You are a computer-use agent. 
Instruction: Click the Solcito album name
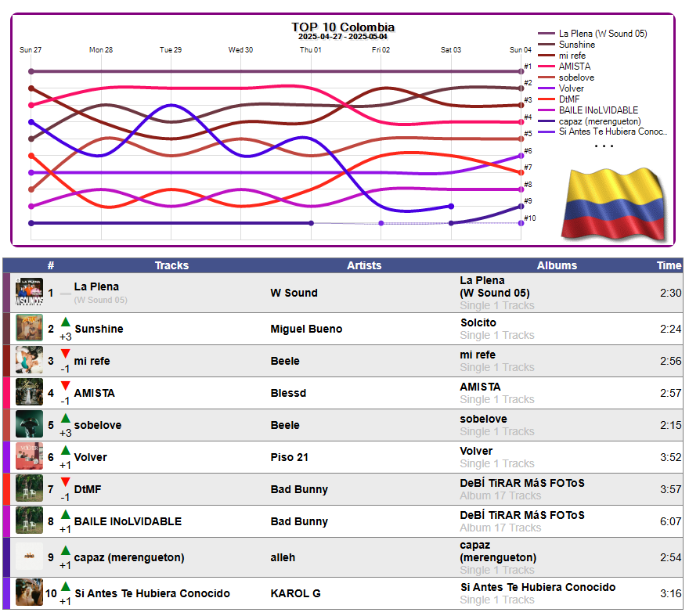(478, 322)
